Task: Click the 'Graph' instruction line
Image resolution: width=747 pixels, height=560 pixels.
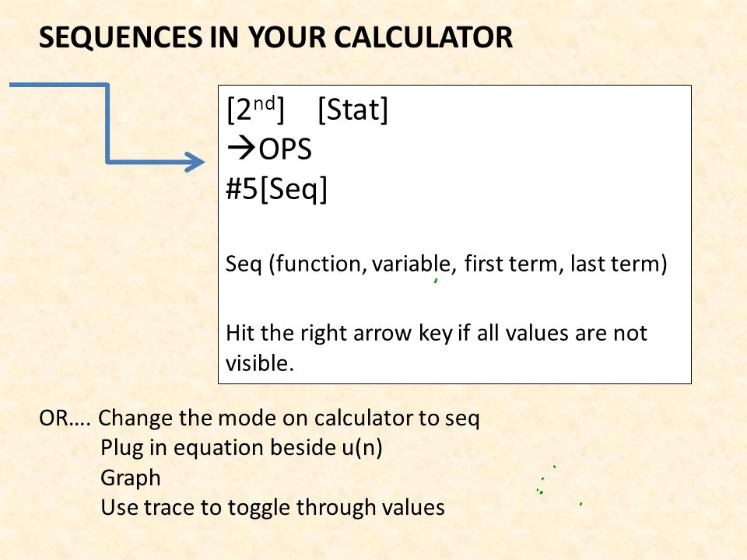Action: click(131, 478)
